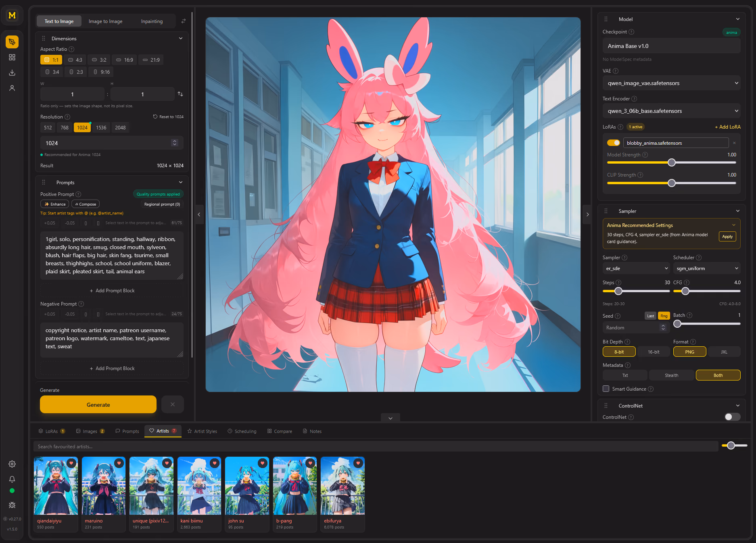The height and width of the screenshot is (543, 756).
Task: Select the 1536 resolution preset
Action: tap(101, 127)
